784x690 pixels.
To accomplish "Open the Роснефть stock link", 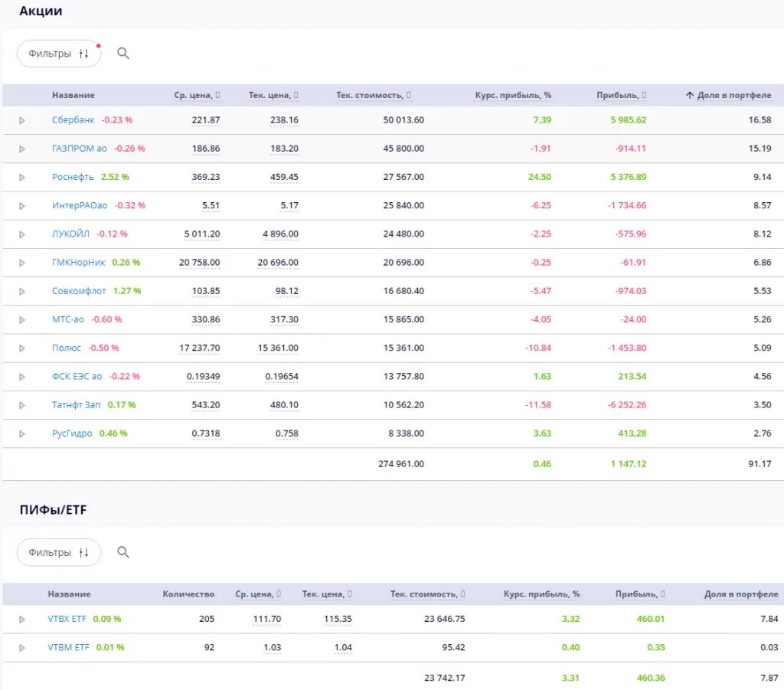I will point(73,177).
